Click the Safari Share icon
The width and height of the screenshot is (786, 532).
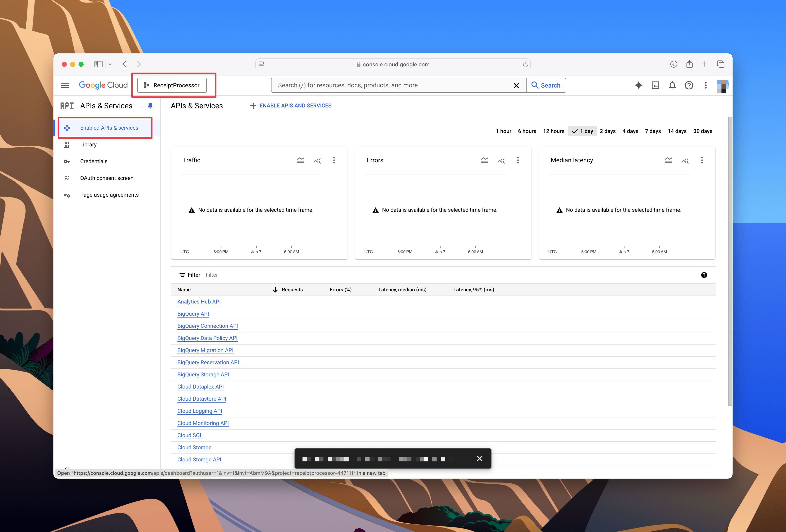point(689,64)
